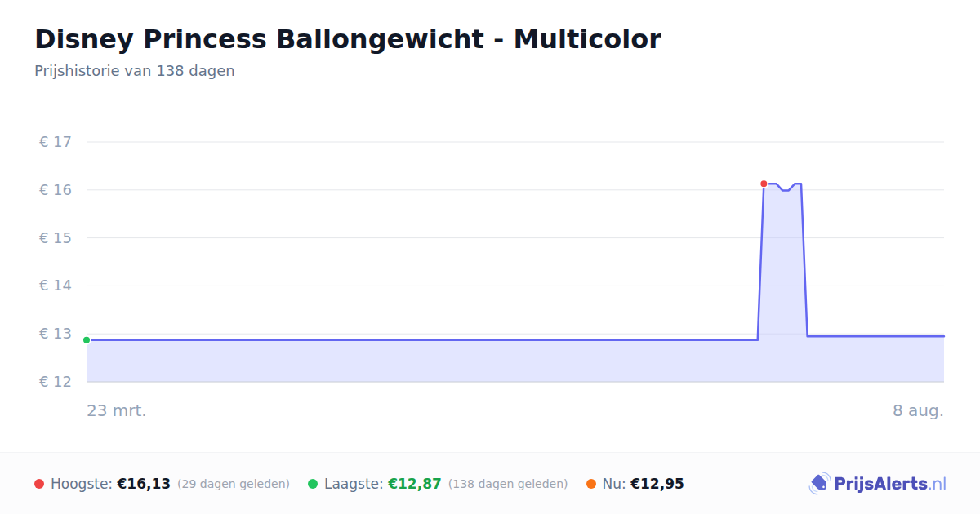Click the highest price €16,13 value
The height and width of the screenshot is (514, 980).
144,484
